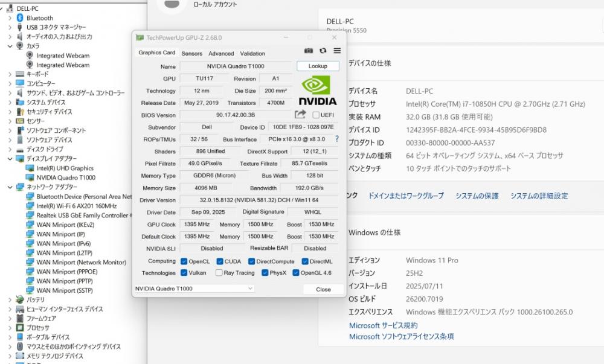Viewport: 604px width, 364px height.
Task: Click the Lookup button
Action: tap(318, 66)
